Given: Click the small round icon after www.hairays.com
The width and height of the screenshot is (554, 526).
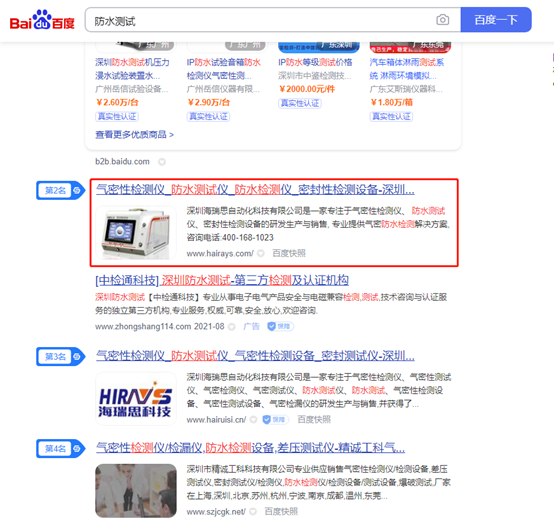Looking at the screenshot, I should [x=261, y=253].
